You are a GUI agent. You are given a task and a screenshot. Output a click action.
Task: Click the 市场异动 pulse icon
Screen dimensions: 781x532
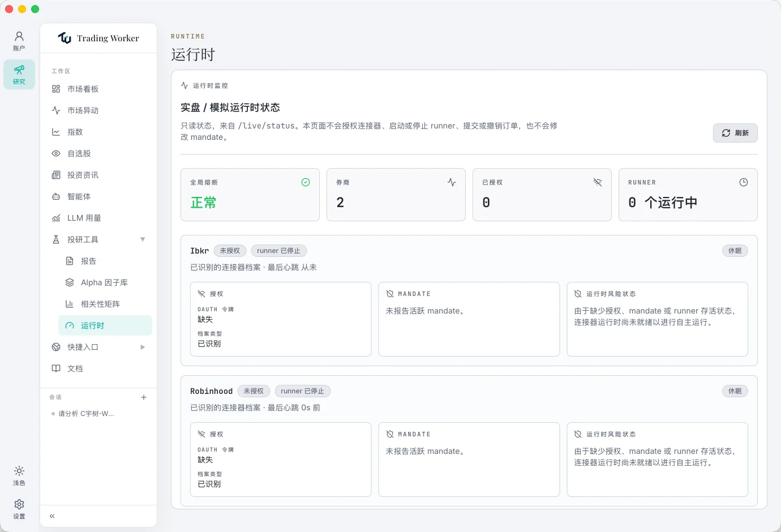pos(56,110)
